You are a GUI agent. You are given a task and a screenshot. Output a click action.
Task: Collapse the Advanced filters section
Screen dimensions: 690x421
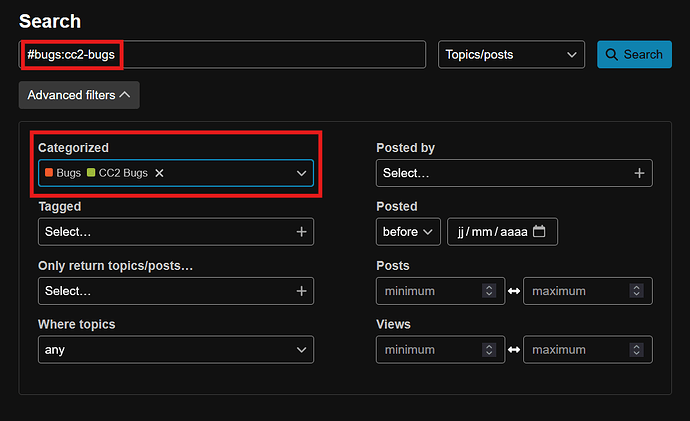[79, 95]
